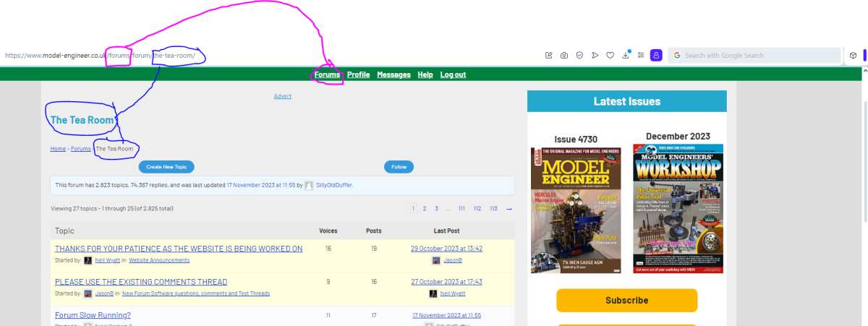Viewport: 868px width, 326px height.
Task: Open PLEASE USE THE EXISTING COMMENTS THREAD topic
Action: click(x=141, y=282)
